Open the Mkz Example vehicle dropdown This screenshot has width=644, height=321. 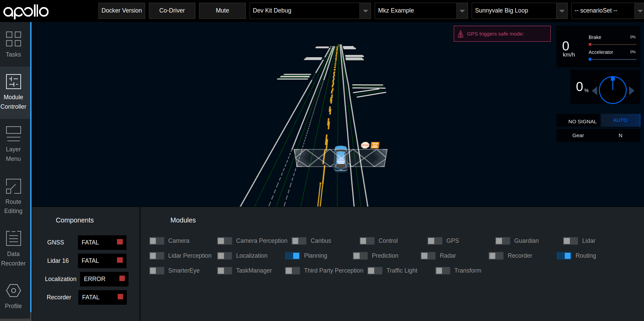(462, 10)
